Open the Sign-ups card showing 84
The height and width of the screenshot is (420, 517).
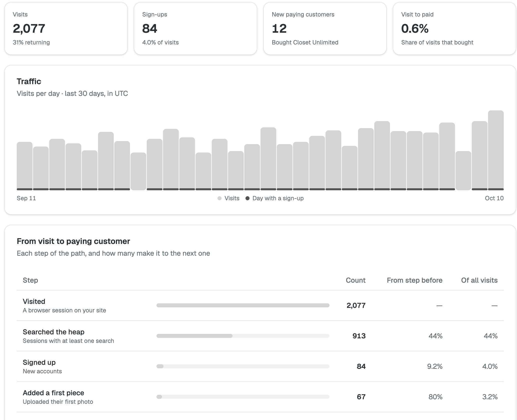[x=195, y=28]
